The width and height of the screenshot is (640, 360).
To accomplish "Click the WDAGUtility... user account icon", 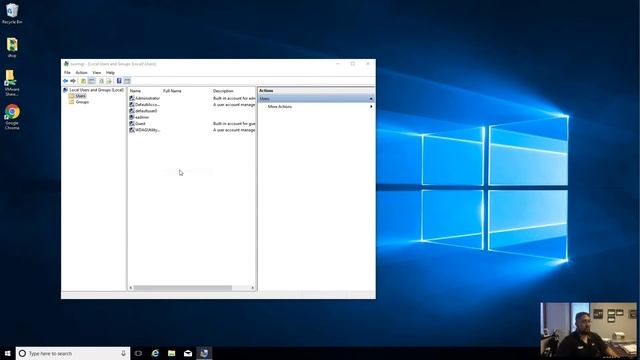I will (x=132, y=130).
